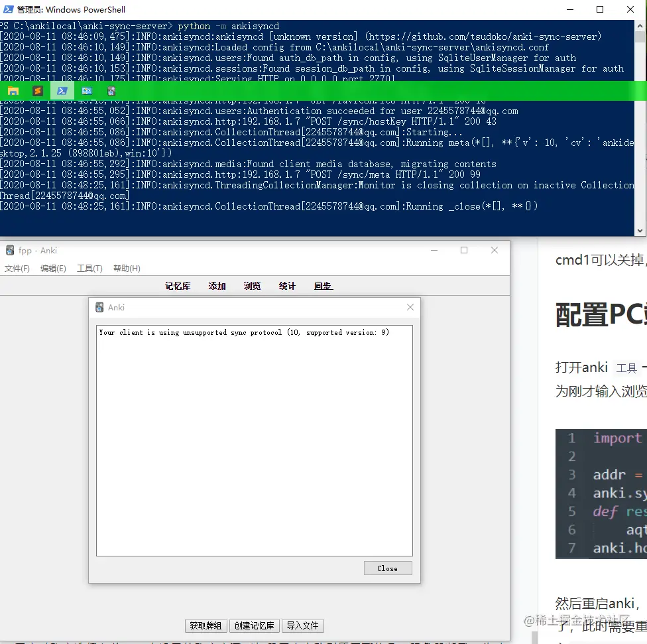Open 统计 in the Anki toolbar
Screen dimensions: 647x644
coord(287,286)
